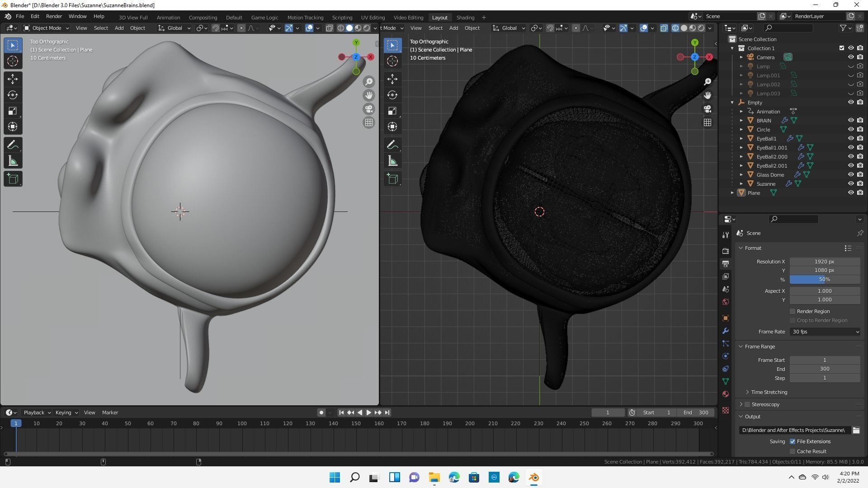868x488 pixels.
Task: Open the Physics properties tab
Action: click(x=726, y=356)
